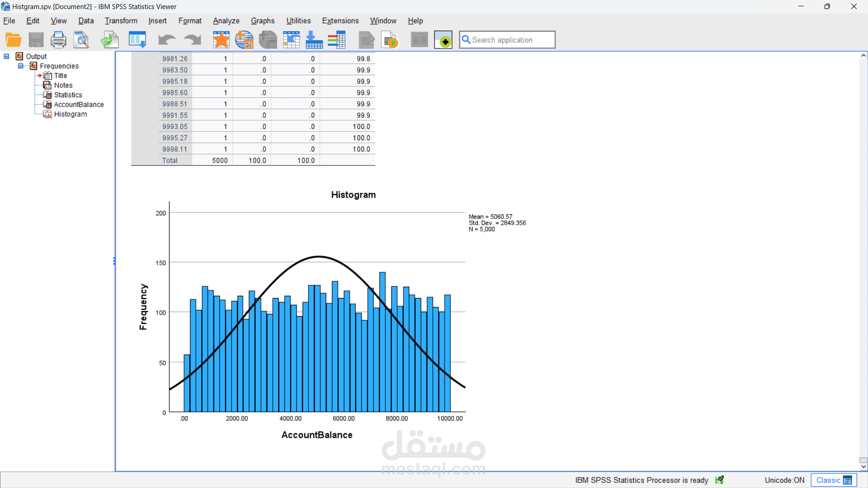Click the Std. Dev. = 2849.356 label

497,223
